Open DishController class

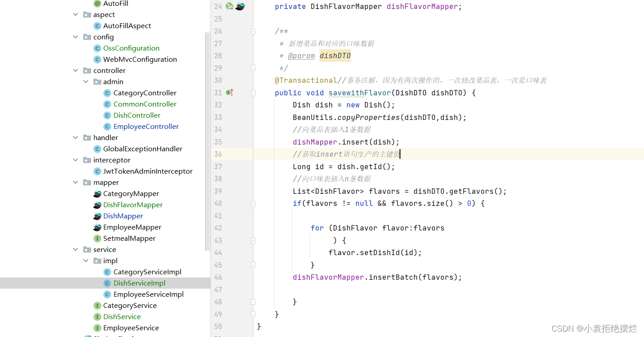(137, 115)
